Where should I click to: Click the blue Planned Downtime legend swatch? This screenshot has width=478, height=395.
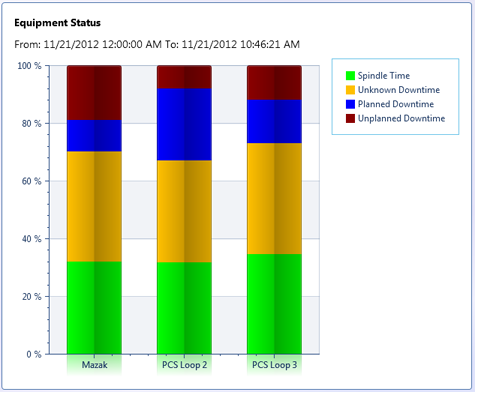click(x=350, y=104)
